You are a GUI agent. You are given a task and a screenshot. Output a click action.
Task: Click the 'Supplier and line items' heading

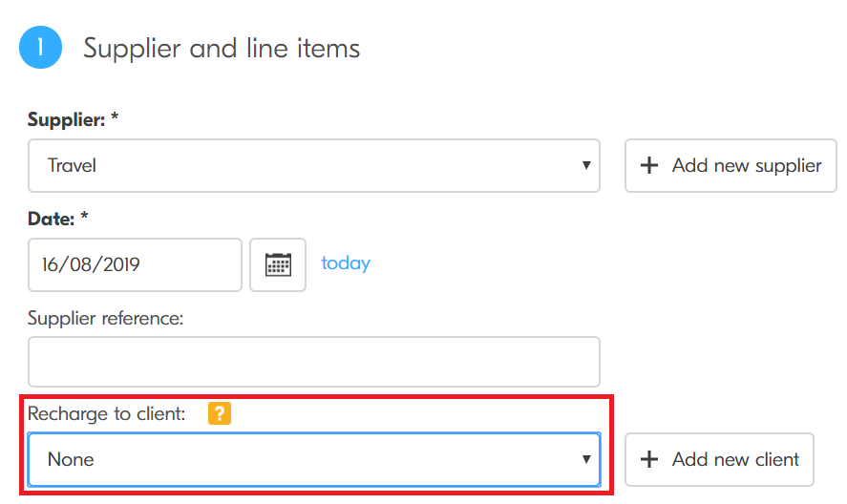click(x=222, y=48)
